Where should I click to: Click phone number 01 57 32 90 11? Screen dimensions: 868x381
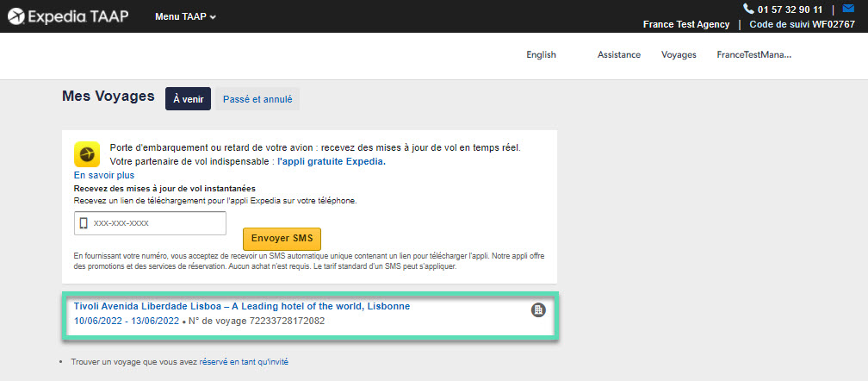[790, 9]
